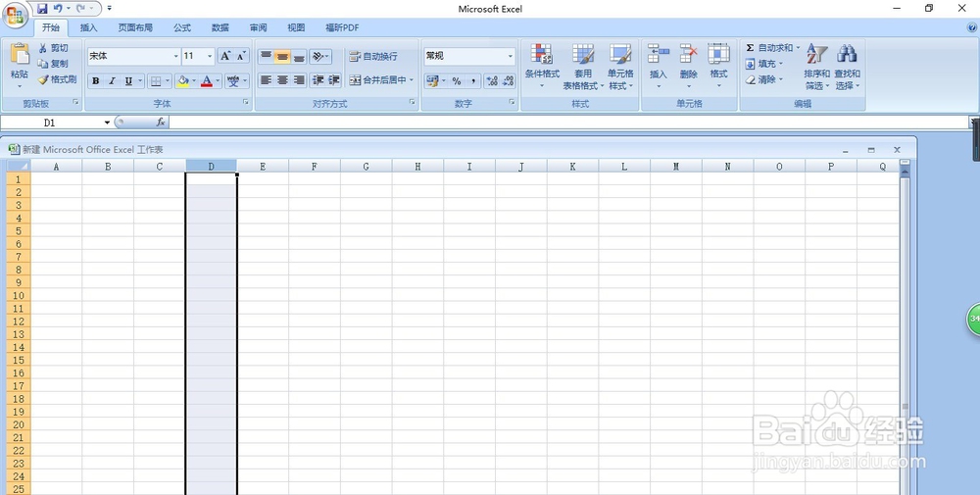This screenshot has width=980, height=495.
Task: Align text left
Action: pos(267,80)
